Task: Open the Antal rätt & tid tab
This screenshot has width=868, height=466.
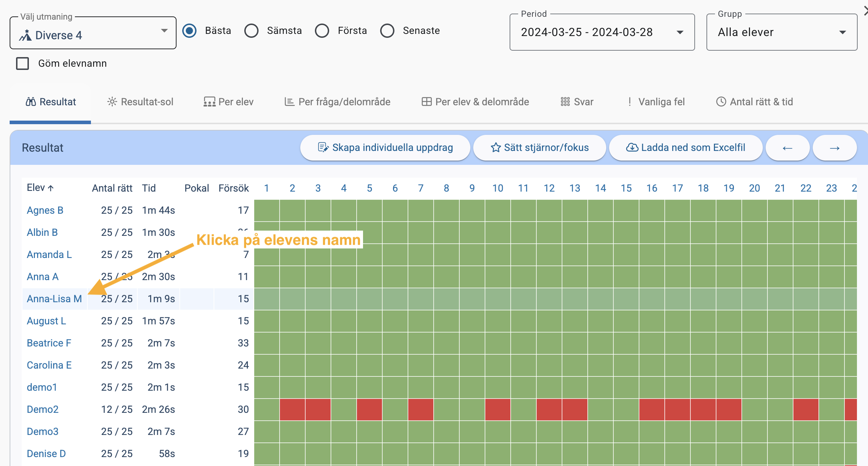Action: coord(754,102)
